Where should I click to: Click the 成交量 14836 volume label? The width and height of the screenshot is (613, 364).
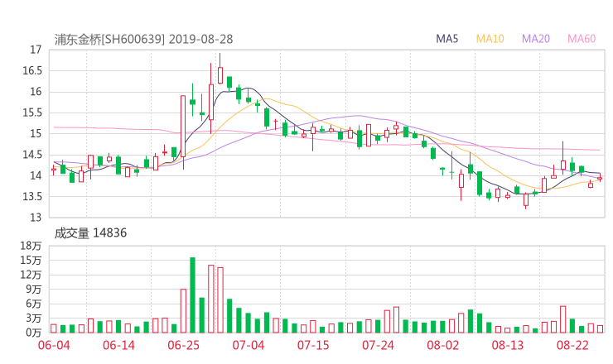[90, 233]
